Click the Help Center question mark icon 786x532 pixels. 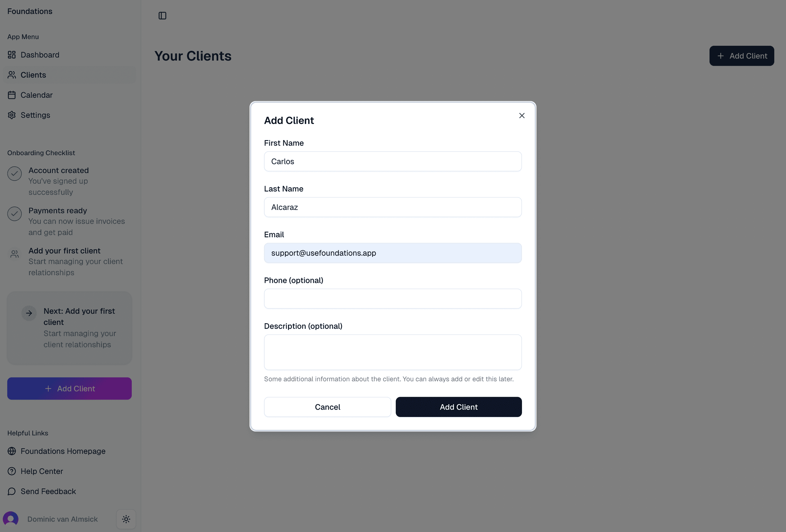pyautogui.click(x=12, y=471)
